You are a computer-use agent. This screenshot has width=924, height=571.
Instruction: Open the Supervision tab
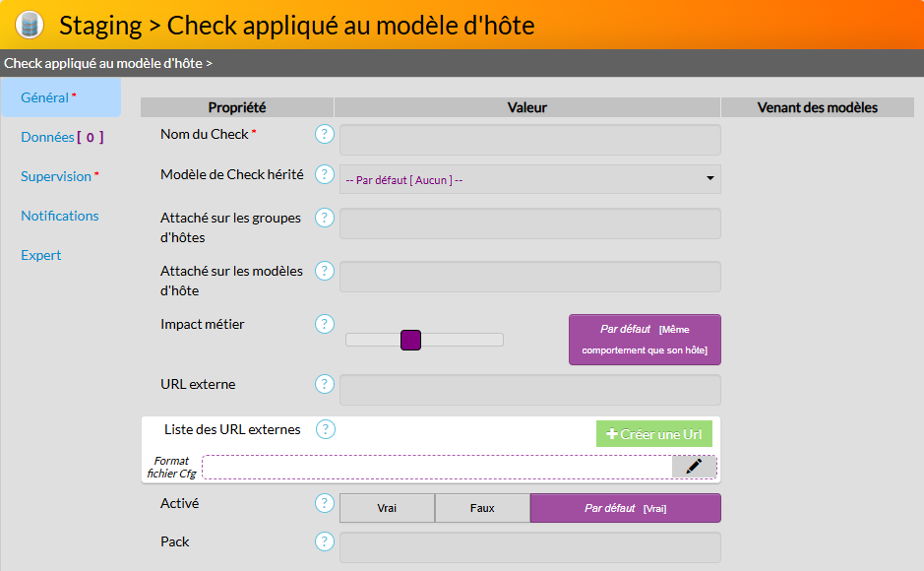coord(59,176)
